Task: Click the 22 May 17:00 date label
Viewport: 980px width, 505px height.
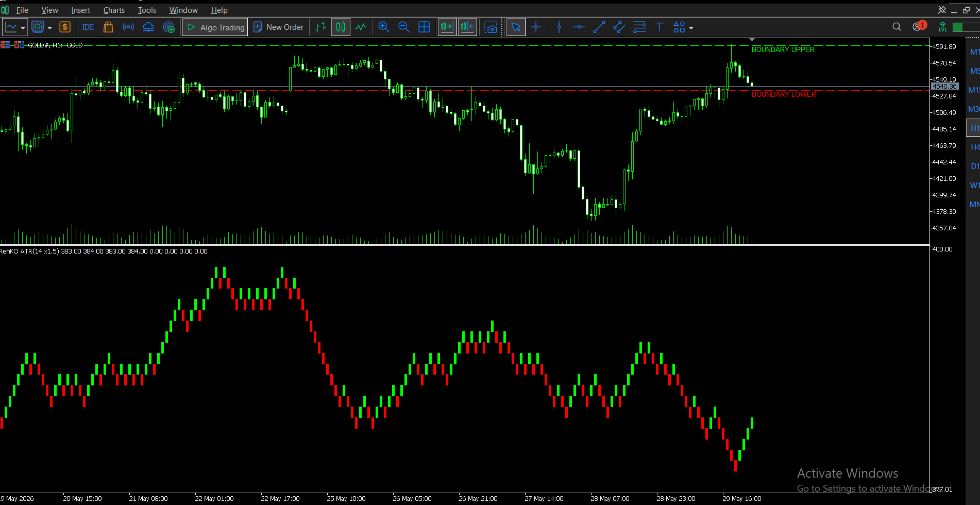Action: pyautogui.click(x=280, y=498)
